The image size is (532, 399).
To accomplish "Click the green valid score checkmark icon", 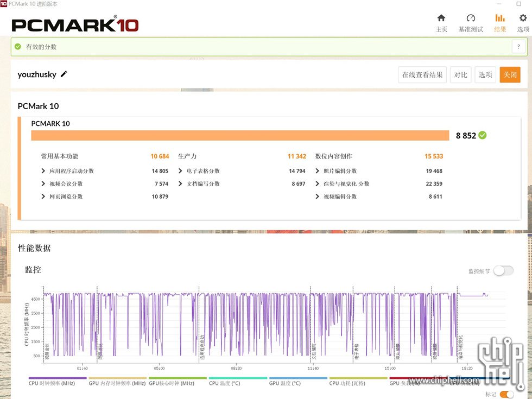I will click(18, 47).
